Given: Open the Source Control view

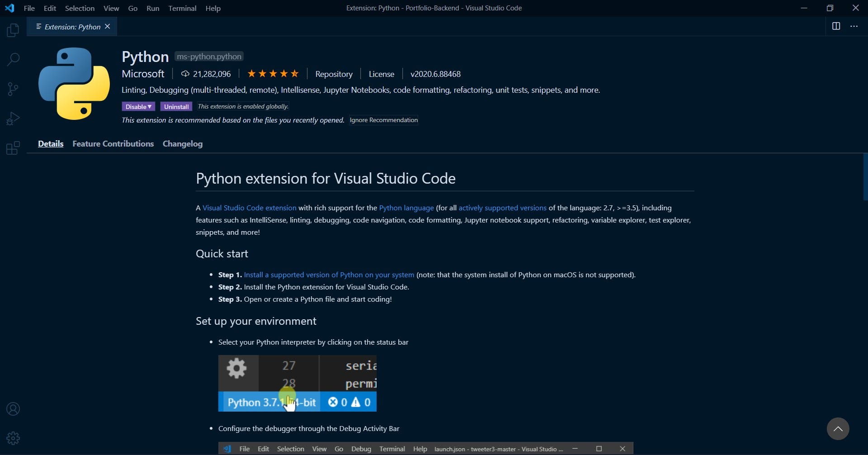Looking at the screenshot, I should pyautogui.click(x=13, y=89).
